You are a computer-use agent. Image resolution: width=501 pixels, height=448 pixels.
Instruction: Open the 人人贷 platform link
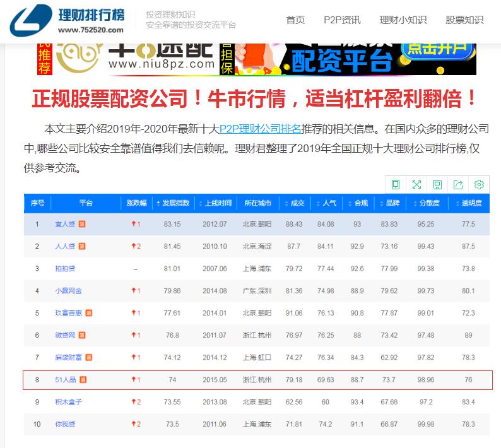click(x=65, y=246)
